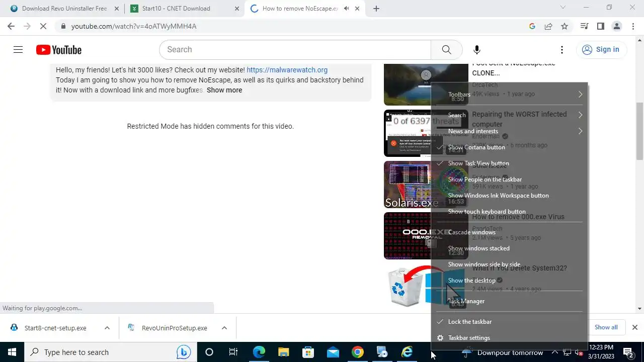The height and width of the screenshot is (362, 644).
Task: Open Task View on the taskbar
Action: tap(233, 352)
